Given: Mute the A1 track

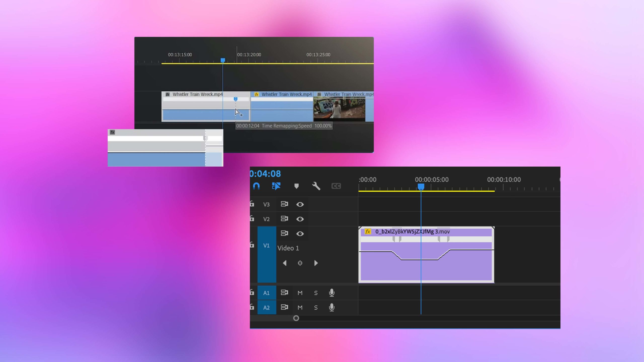Looking at the screenshot, I should pyautogui.click(x=300, y=293).
